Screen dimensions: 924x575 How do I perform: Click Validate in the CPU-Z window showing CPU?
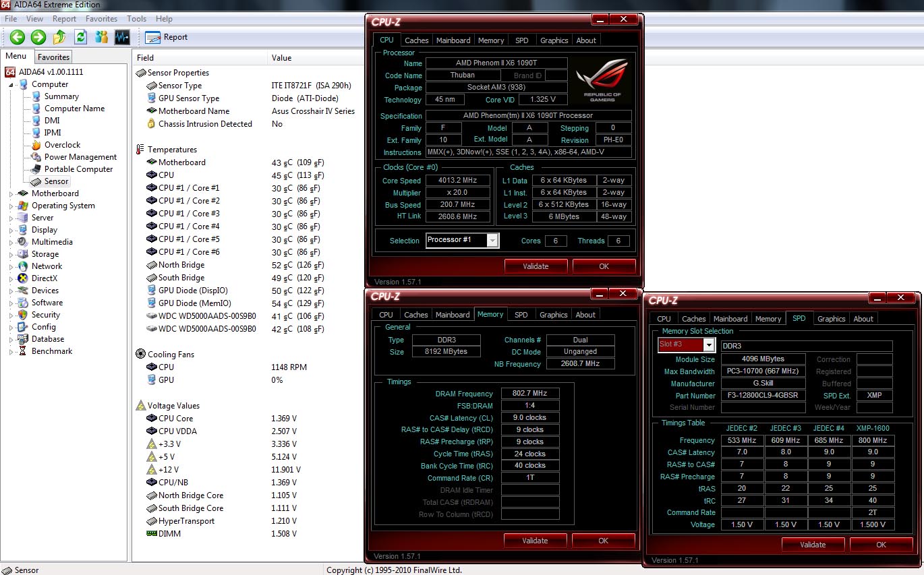(536, 266)
